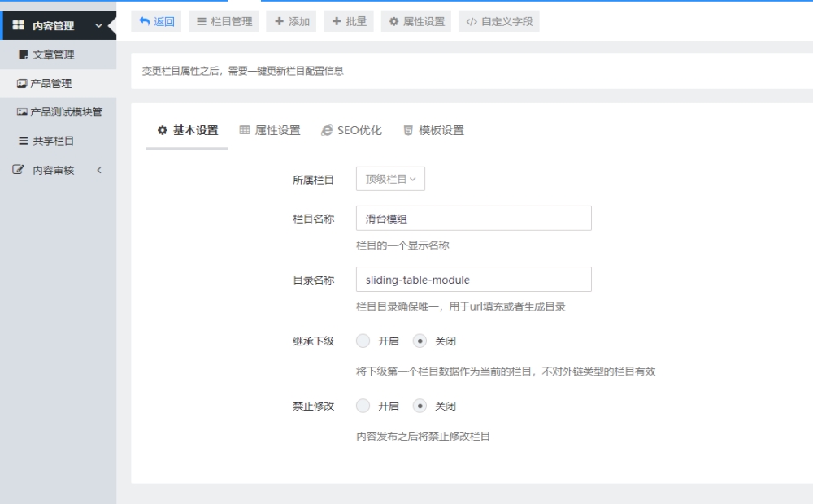Open 产品测试模块管 in the sidebar
The height and width of the screenshot is (504, 813).
coord(65,112)
